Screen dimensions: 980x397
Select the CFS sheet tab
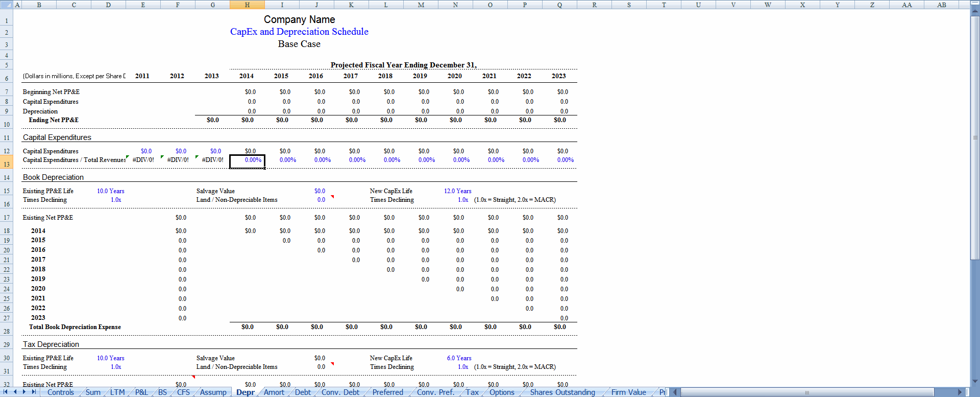point(183,392)
